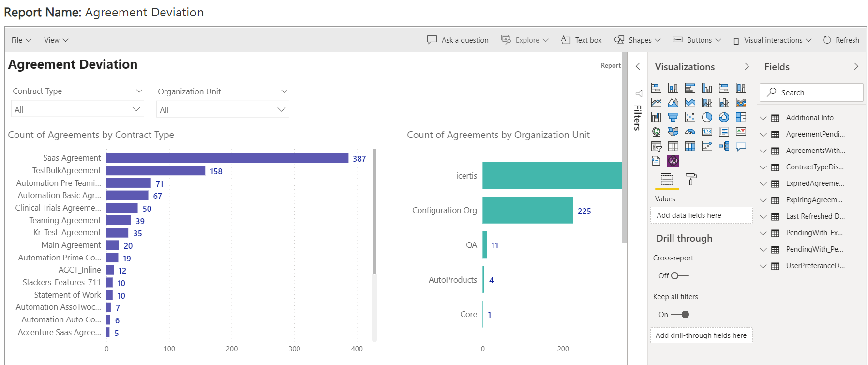Choose the donut chart visualization
This screenshot has height=365, width=868.
click(724, 117)
